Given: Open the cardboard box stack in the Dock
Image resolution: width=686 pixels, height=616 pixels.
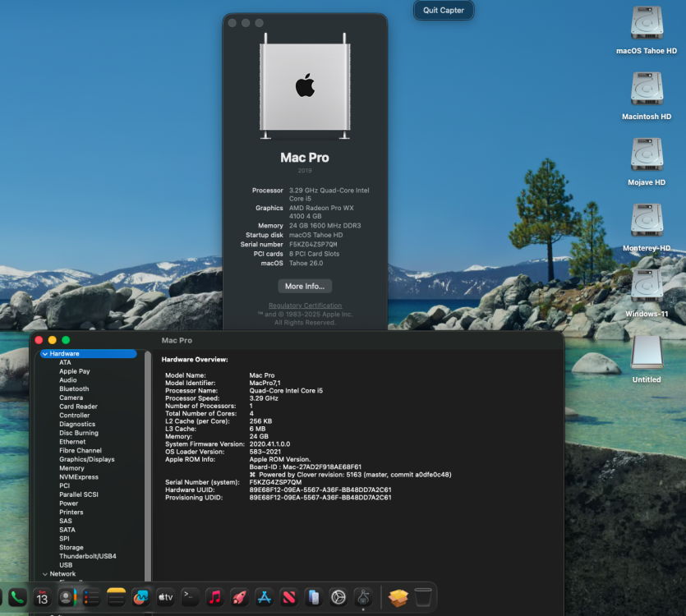Looking at the screenshot, I should [398, 597].
